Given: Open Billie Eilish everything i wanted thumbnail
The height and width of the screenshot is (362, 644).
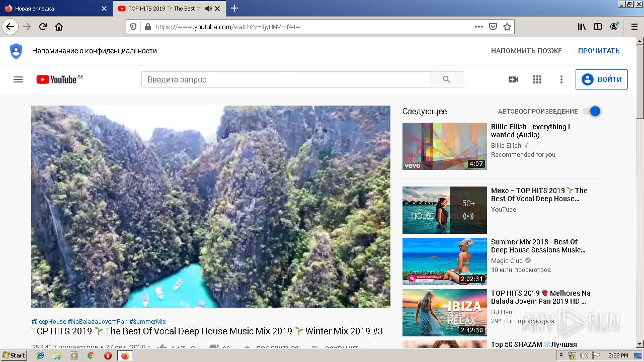Looking at the screenshot, I should [445, 146].
